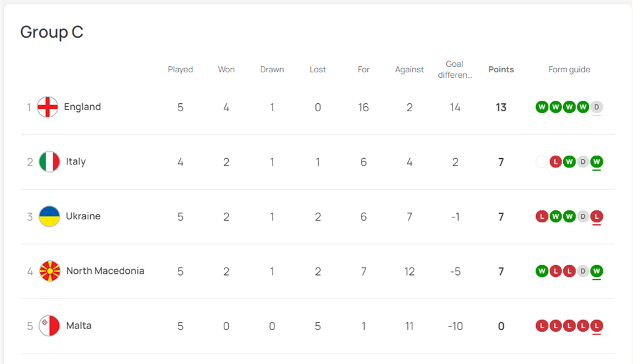Click England's latest draw form badge
Screen dimensions: 633x364
tap(597, 107)
